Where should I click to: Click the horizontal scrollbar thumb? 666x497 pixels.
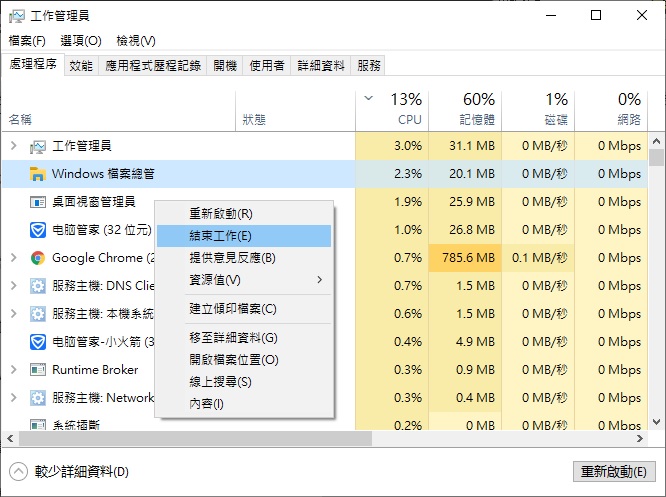pyautogui.click(x=195, y=438)
